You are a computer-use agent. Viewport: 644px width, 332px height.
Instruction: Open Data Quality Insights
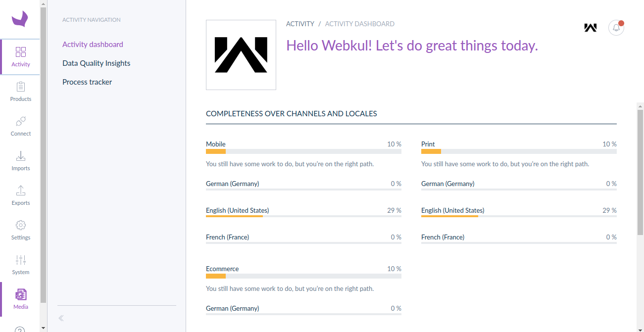click(96, 63)
